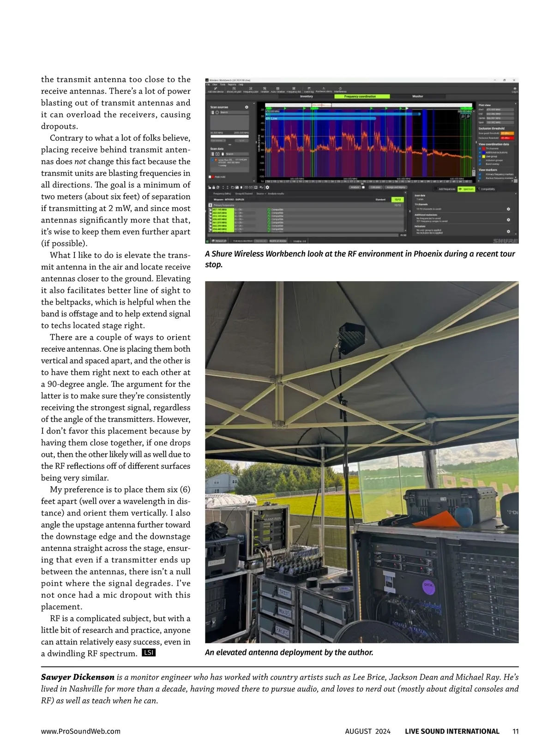This screenshot has width=554, height=756.
Task: Open Scan sources settings gear
Action: (247, 107)
